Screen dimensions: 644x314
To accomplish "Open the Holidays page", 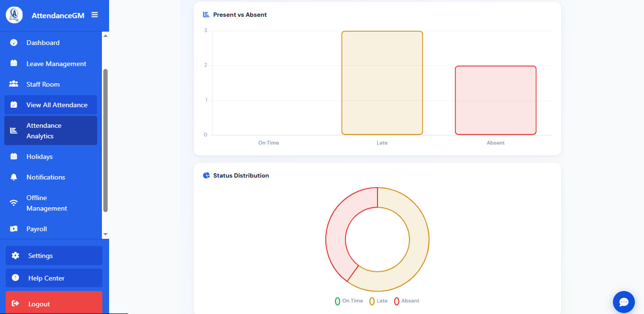I will tap(51, 156).
